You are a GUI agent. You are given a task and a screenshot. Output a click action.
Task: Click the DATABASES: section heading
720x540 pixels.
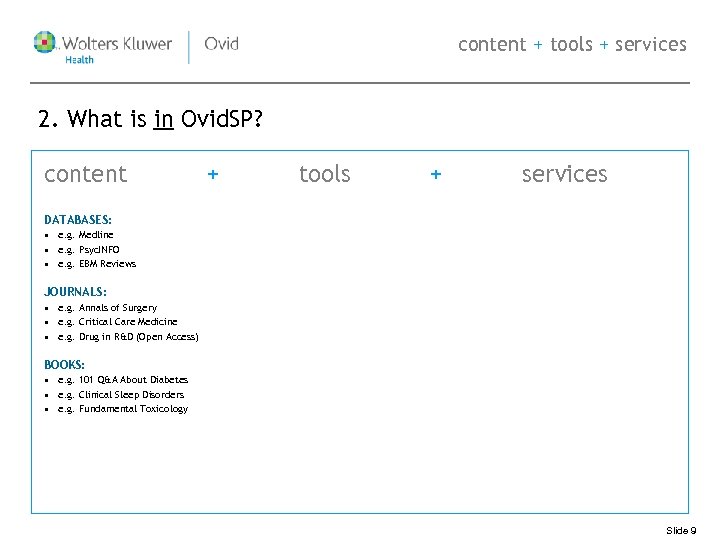[78, 220]
